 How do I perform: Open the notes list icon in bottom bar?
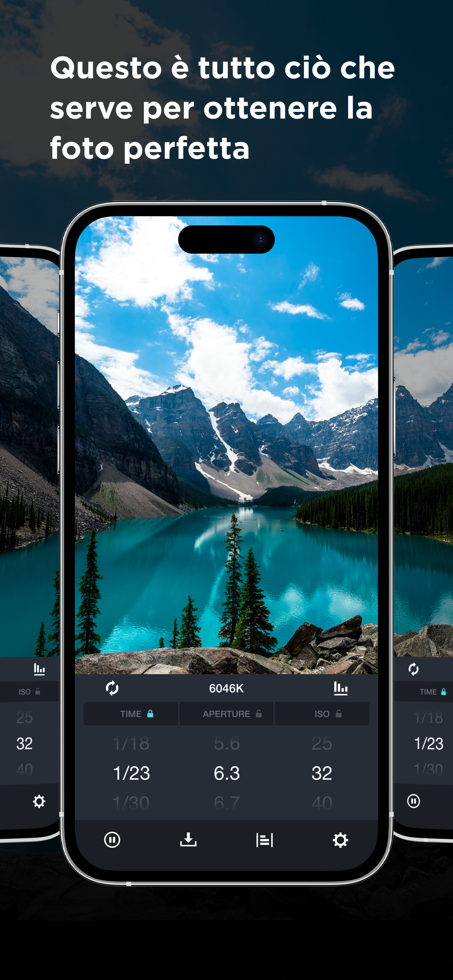tap(264, 840)
